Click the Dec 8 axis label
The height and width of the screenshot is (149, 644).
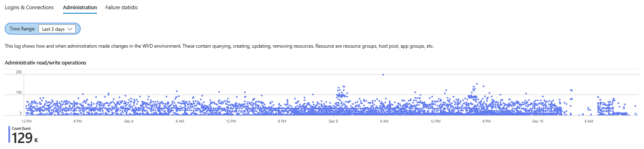click(129, 121)
